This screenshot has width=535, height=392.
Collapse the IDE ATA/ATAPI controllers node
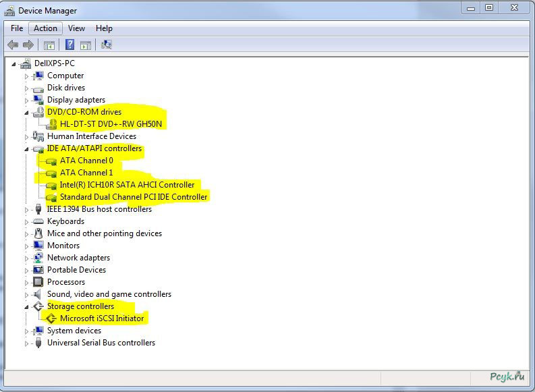(x=27, y=149)
